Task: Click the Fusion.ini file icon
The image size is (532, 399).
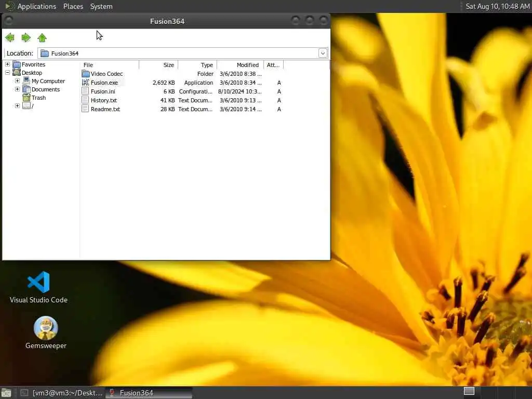Action: 86,91
